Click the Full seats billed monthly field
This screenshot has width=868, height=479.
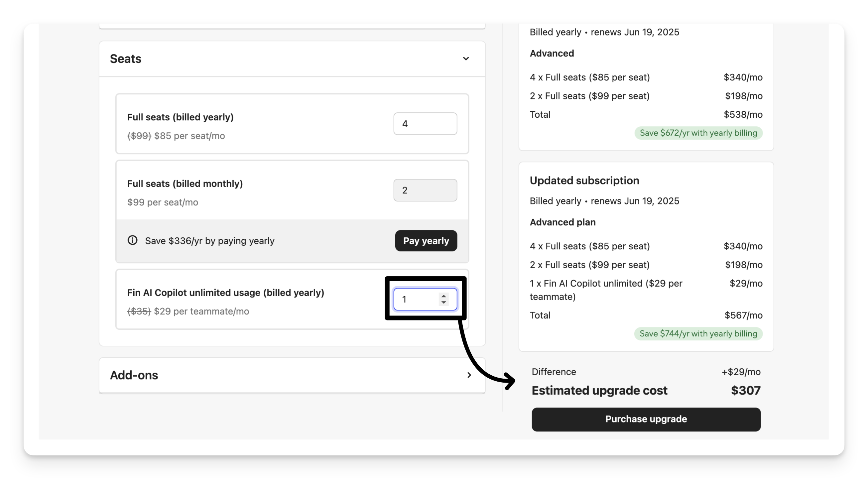[x=425, y=190]
